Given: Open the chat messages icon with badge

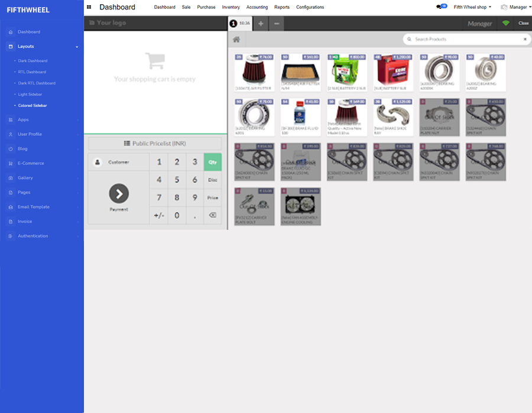Looking at the screenshot, I should point(440,7).
